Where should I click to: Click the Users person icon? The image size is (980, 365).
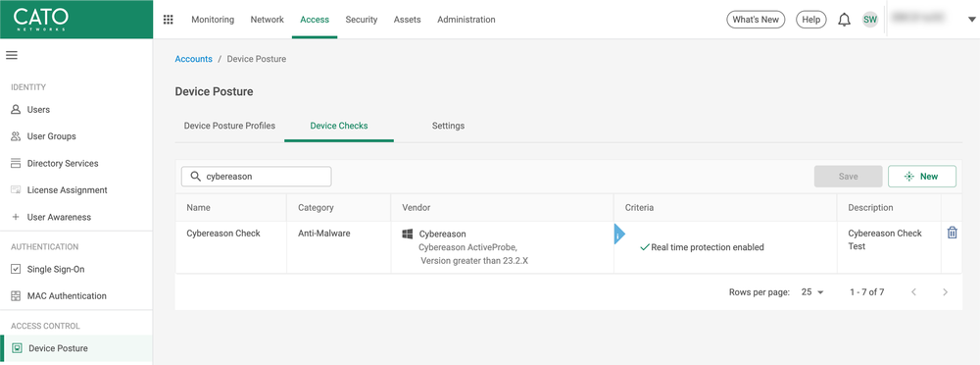tap(17, 110)
